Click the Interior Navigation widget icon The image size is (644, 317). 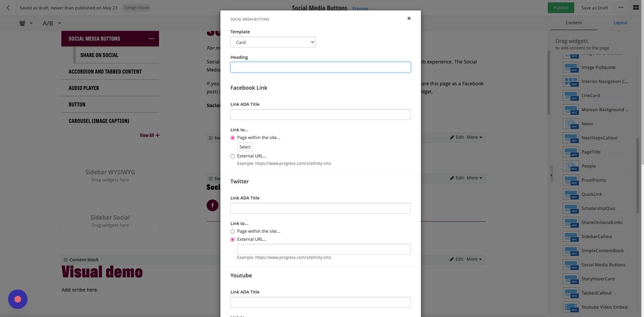click(x=571, y=81)
